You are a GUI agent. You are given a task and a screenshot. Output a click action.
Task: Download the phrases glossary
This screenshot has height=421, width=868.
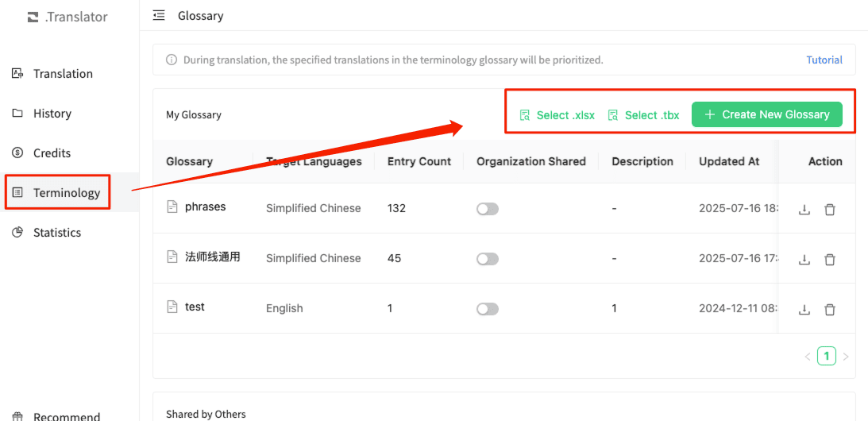[804, 210]
